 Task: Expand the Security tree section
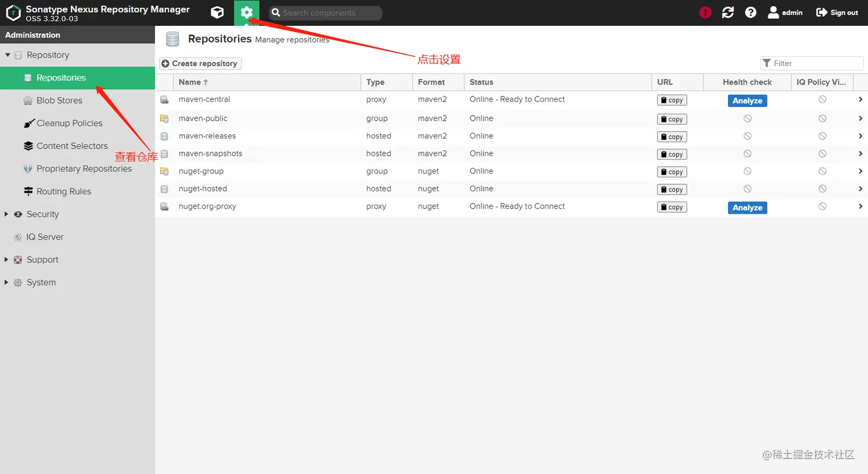click(7, 214)
